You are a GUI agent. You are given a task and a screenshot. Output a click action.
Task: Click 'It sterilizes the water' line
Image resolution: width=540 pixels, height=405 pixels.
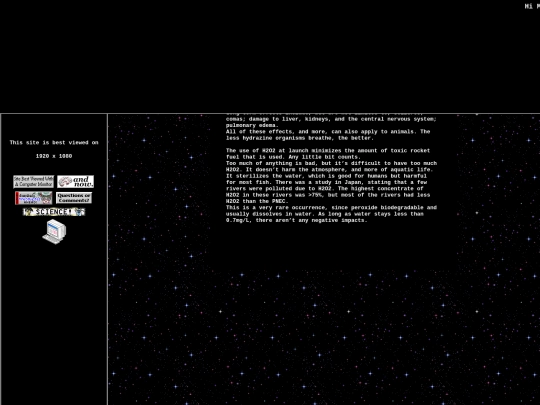pyautogui.click(x=326, y=176)
